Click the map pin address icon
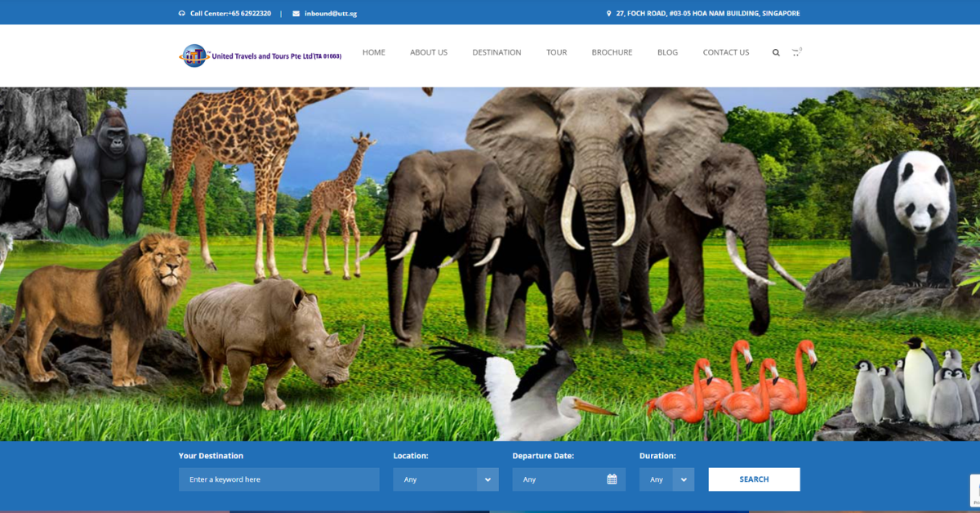 pos(608,13)
